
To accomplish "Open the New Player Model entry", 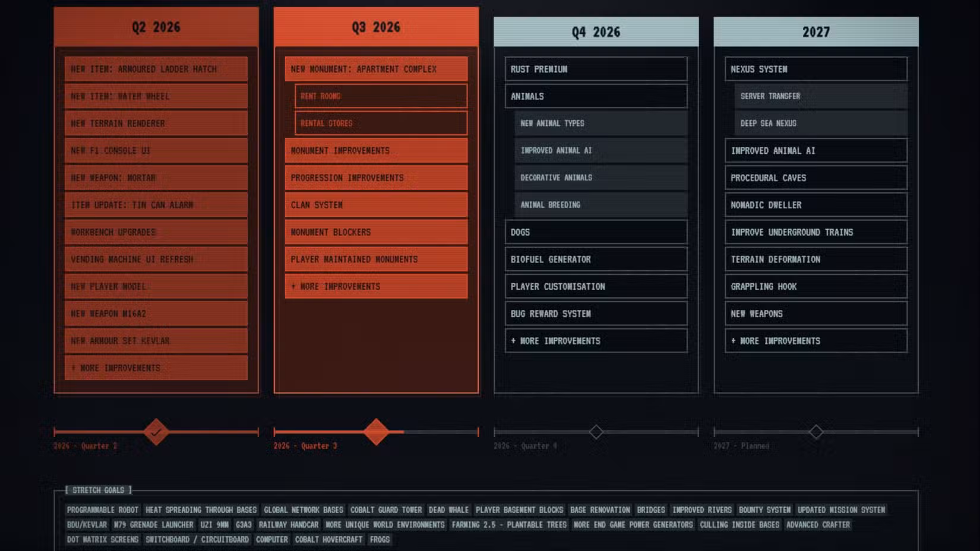I will pos(156,286).
